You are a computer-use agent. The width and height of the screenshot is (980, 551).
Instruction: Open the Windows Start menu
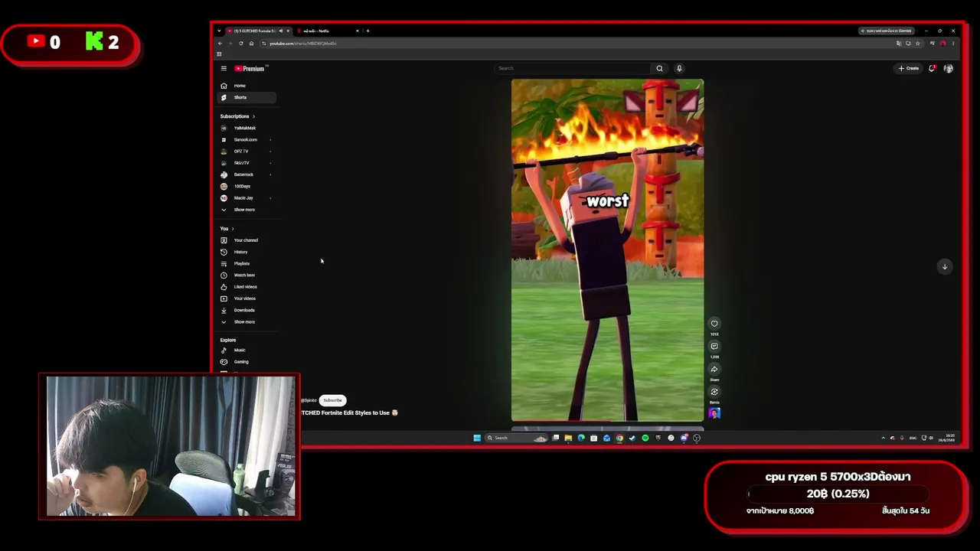pyautogui.click(x=477, y=438)
